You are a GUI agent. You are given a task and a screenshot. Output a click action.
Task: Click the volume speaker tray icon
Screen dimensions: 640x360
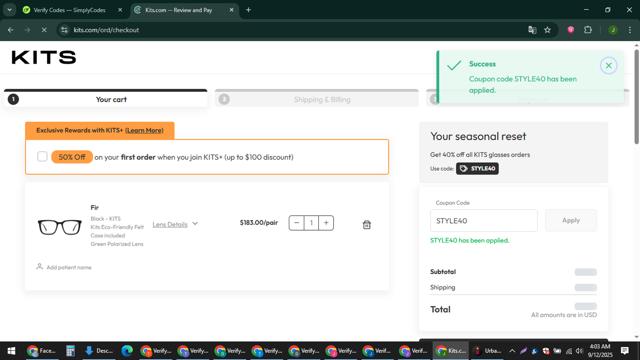[579, 351]
